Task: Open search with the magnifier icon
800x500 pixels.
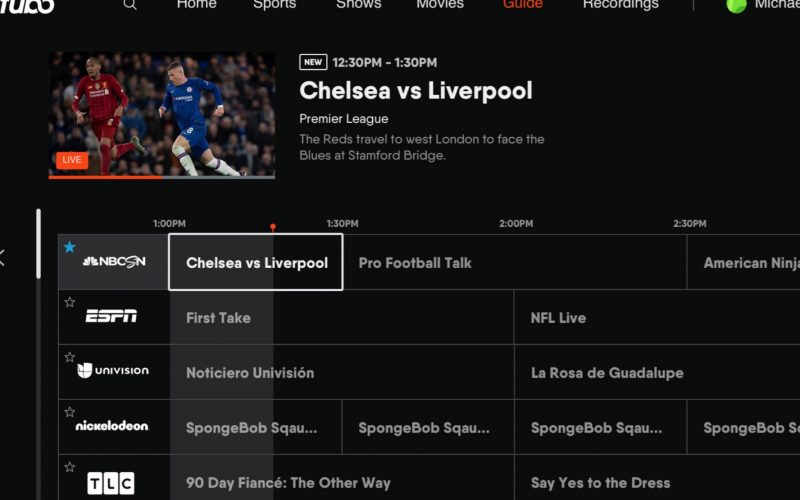Action: [x=130, y=4]
